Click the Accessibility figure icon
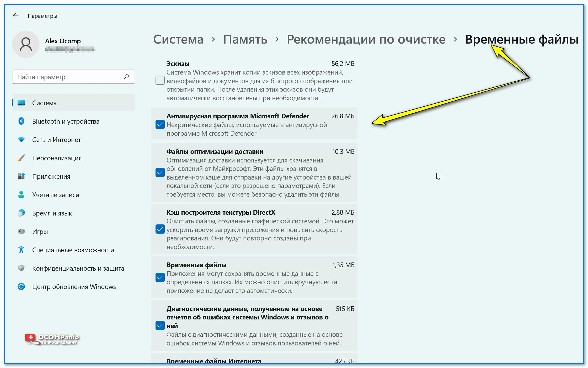Viewport: 588px width, 368px height. pos(21,250)
